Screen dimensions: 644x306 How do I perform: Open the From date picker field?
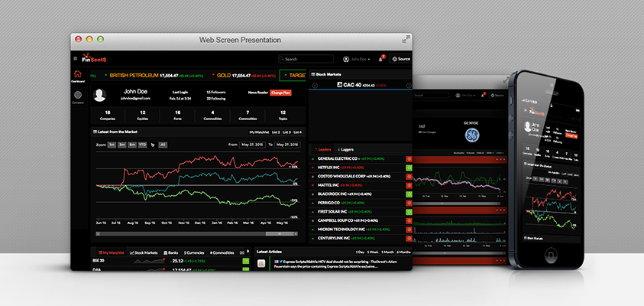[x=254, y=144]
